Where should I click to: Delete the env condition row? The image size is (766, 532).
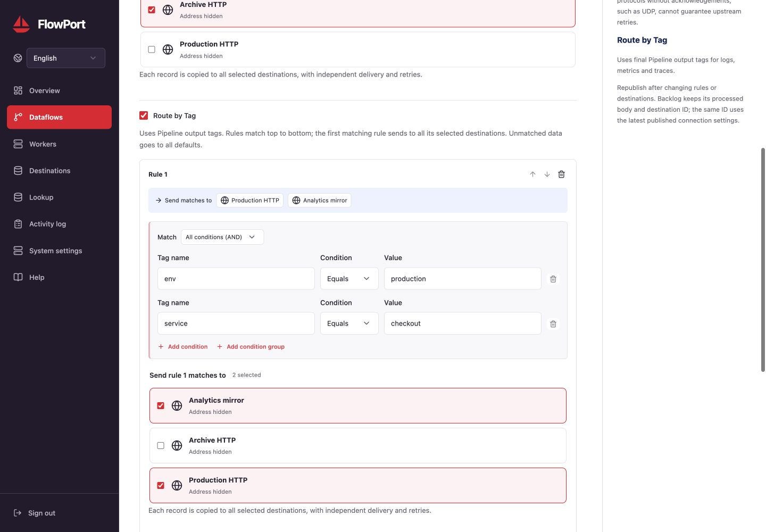(x=553, y=279)
